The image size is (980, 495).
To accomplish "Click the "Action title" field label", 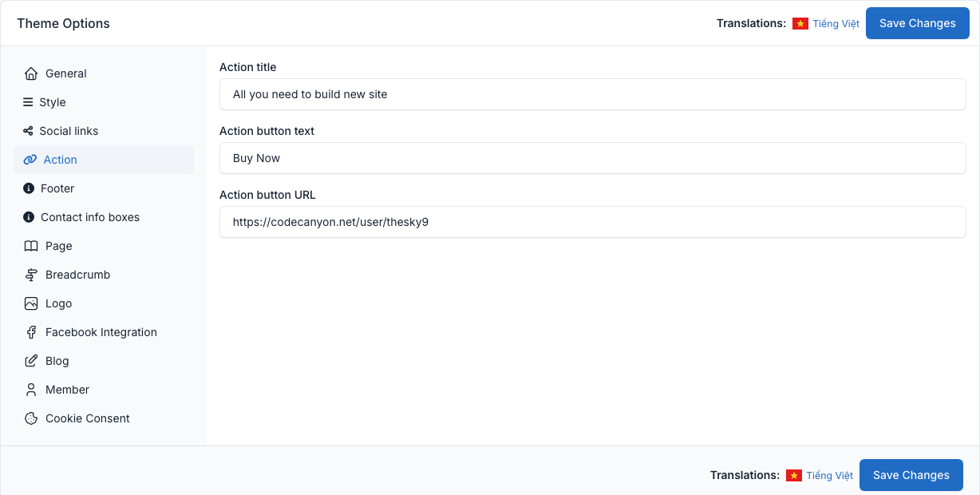I will coord(248,67).
